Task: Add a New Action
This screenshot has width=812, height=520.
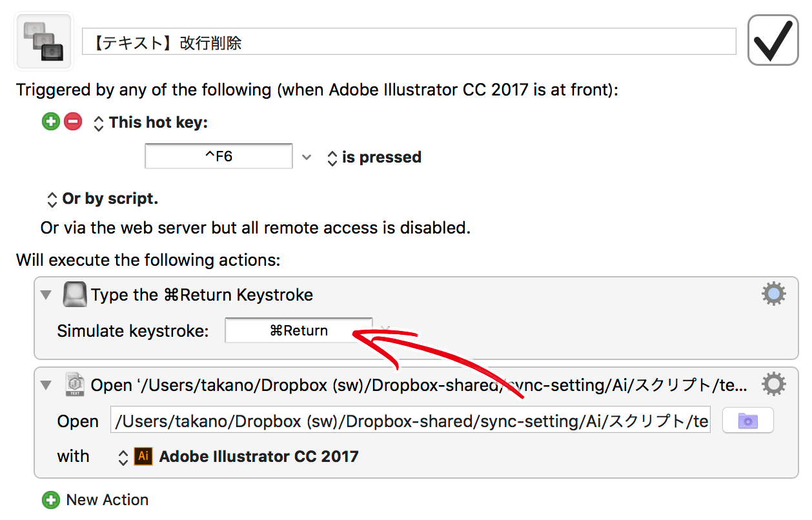Action: pyautogui.click(x=95, y=500)
